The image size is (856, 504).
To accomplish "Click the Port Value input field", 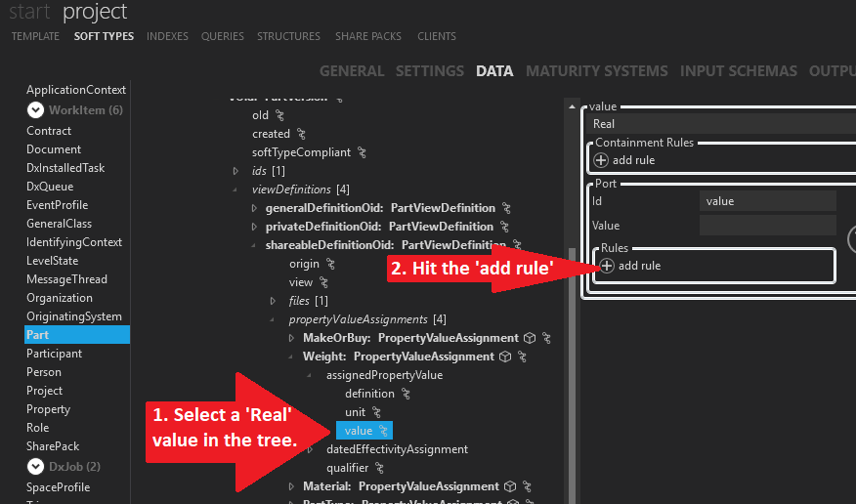I will 767,226.
